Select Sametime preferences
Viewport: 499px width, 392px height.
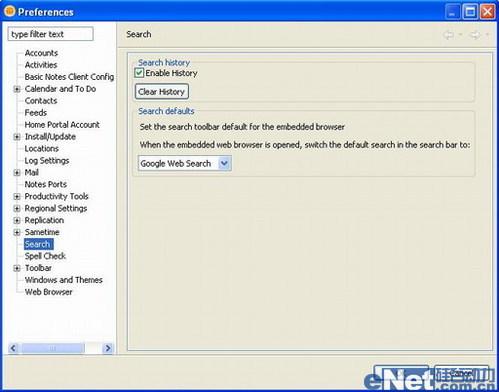point(42,232)
